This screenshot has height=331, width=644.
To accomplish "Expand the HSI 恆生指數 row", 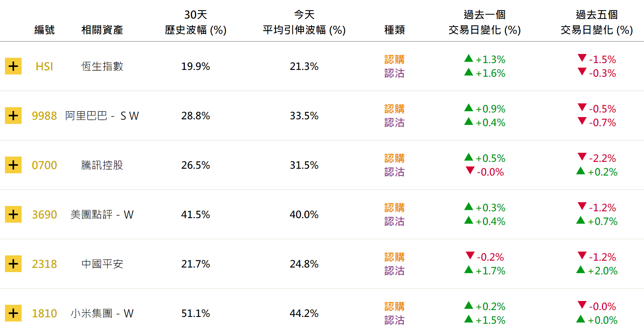I will (x=13, y=66).
